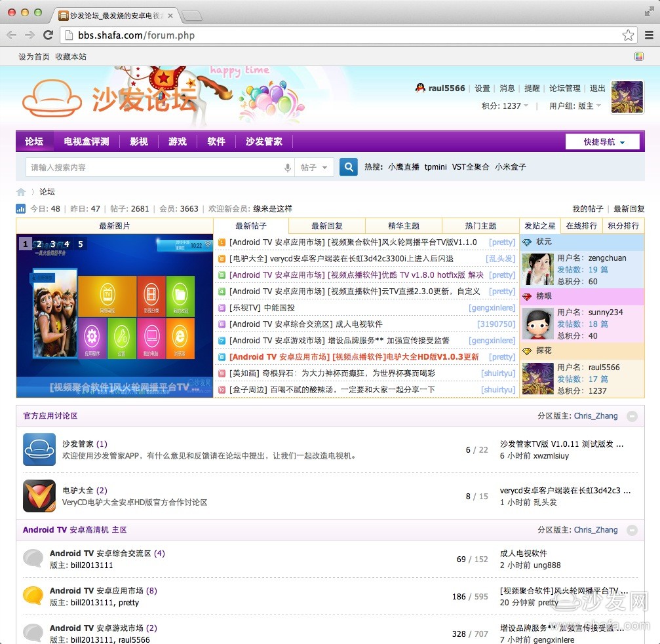Enter fullscreen with the window expand icon

649,12
